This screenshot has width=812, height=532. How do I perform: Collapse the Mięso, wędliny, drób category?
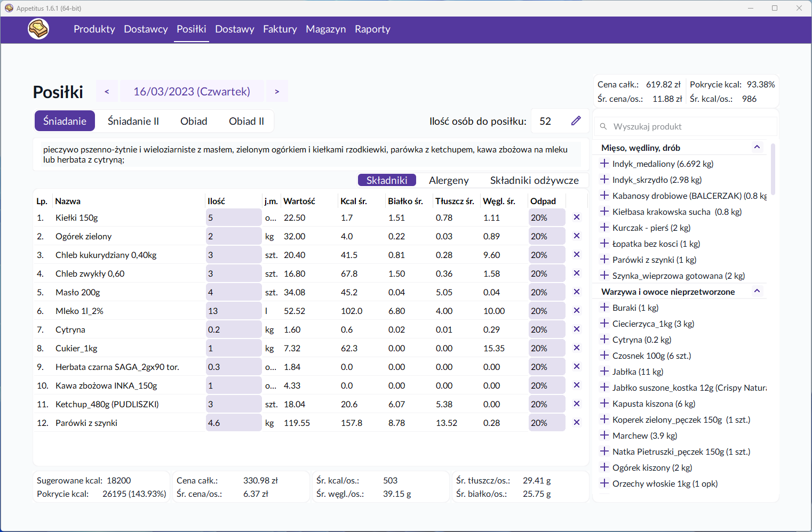coord(757,147)
